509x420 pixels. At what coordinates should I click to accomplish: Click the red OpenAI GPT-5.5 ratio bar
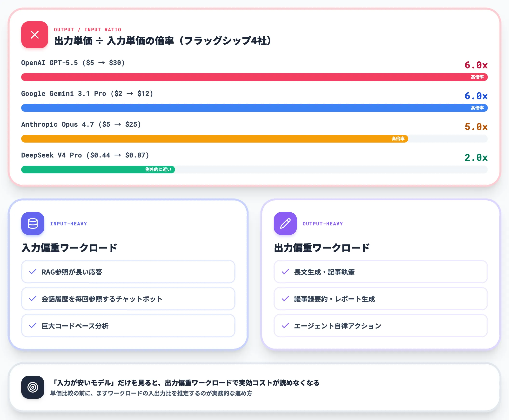[x=254, y=77]
